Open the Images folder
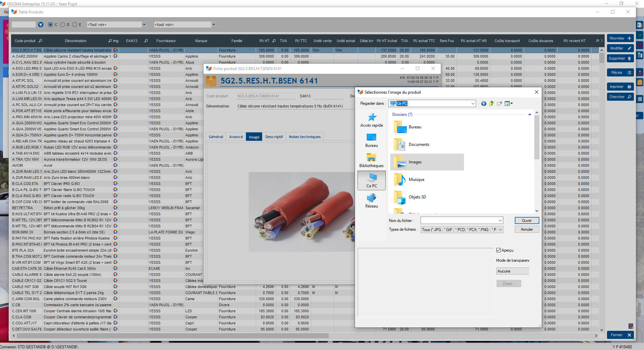 click(x=415, y=162)
